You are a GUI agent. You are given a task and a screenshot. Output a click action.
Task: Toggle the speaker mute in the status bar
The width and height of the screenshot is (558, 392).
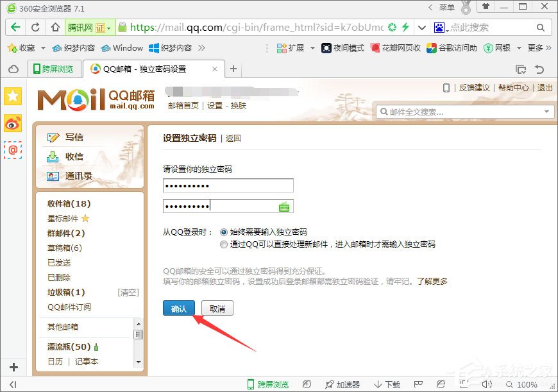[486, 384]
